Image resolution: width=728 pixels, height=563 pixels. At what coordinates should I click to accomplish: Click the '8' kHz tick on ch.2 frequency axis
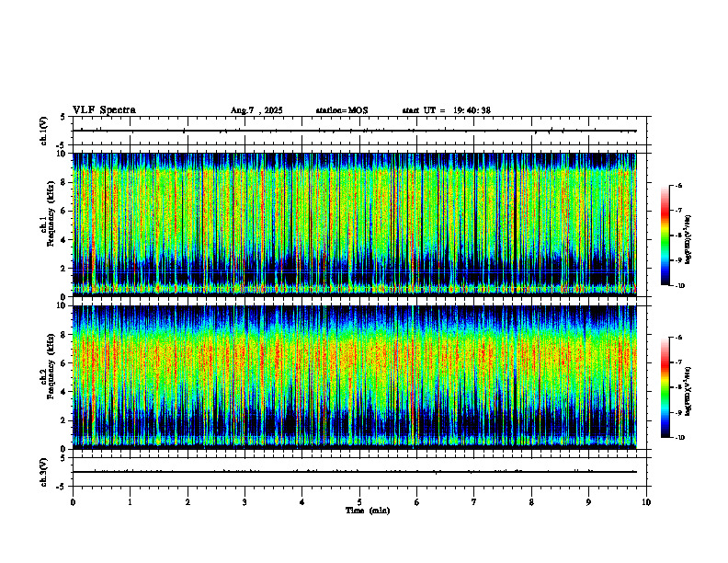pos(64,335)
